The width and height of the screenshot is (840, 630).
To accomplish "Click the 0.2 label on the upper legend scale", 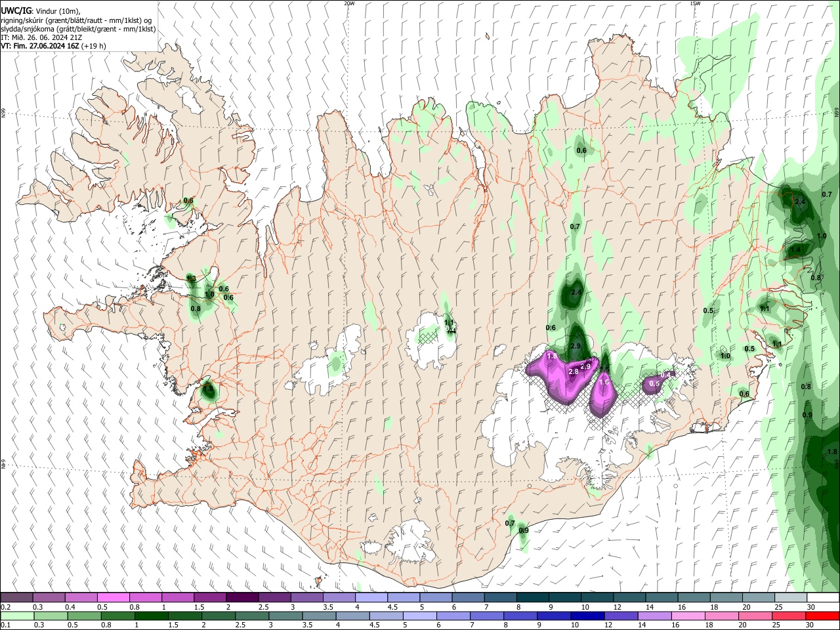I will 6,607.
